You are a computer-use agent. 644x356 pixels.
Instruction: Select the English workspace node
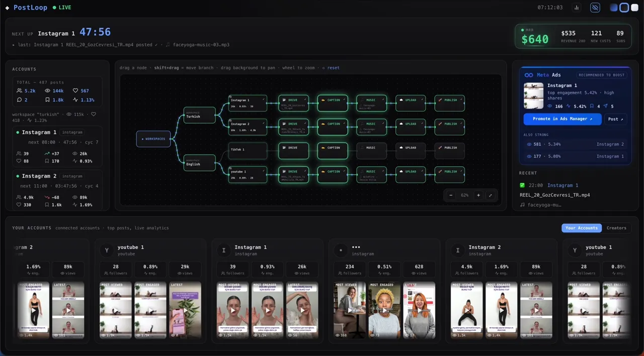200,163
